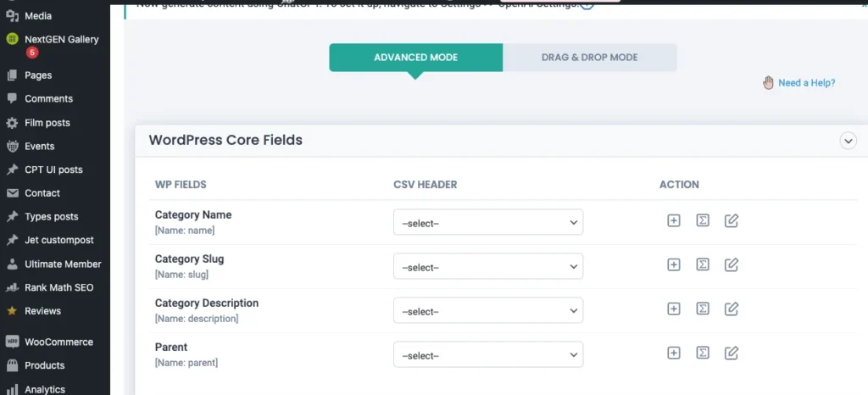
Task: Switch to the Advanced Mode tab
Action: pos(415,58)
